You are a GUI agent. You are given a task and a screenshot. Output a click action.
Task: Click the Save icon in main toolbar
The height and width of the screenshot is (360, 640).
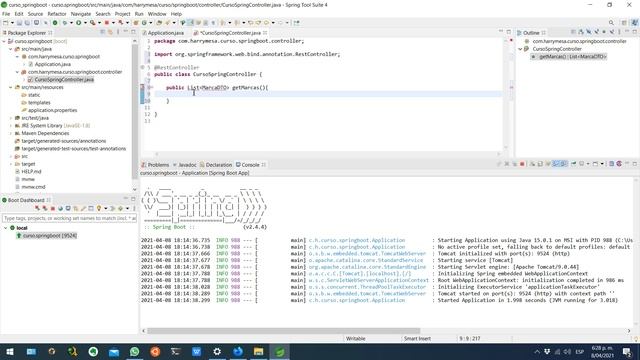click(x=19, y=23)
